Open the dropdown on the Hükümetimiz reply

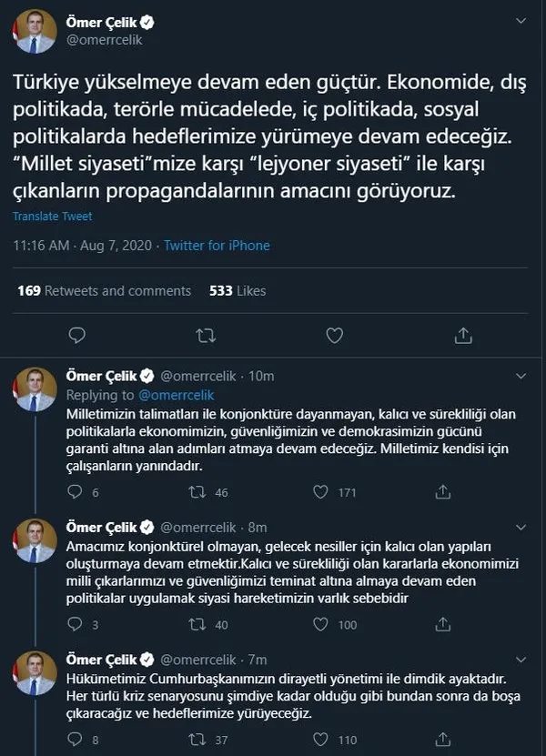pos(521,658)
